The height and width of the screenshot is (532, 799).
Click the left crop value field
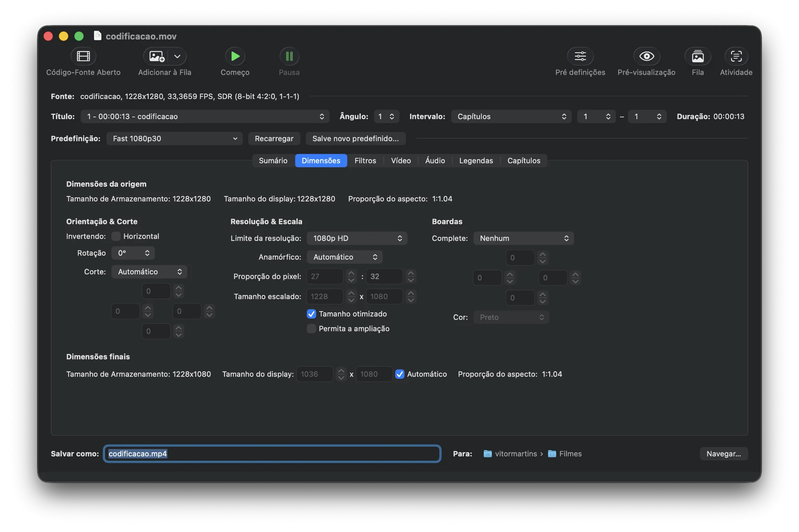coord(125,311)
